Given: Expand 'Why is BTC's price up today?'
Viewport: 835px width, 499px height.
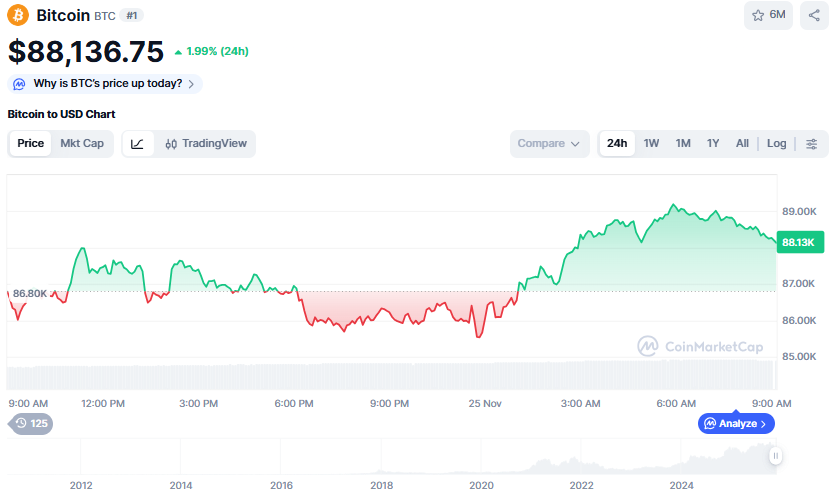Looking at the screenshot, I should (x=105, y=84).
